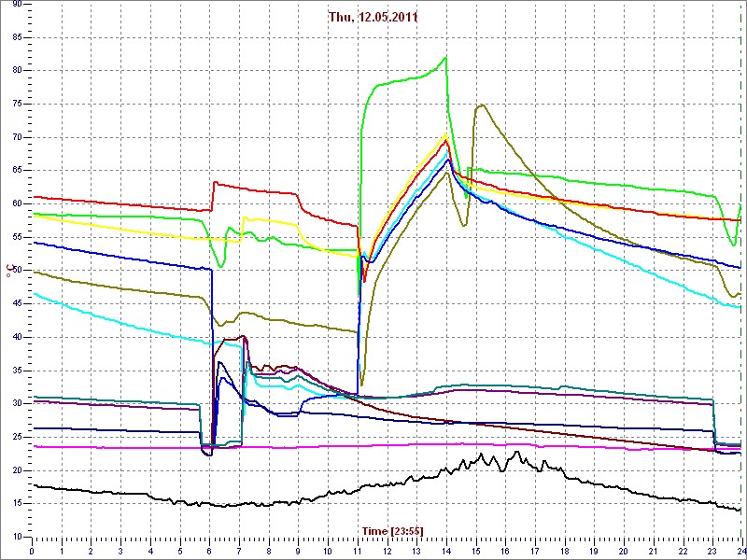Click hour 23 on the time axis
Viewport: 747px width, 560px height.
tap(712, 551)
